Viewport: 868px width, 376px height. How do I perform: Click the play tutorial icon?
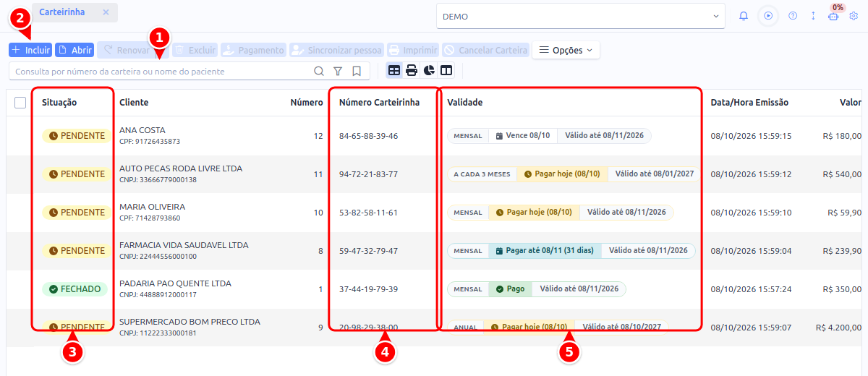point(768,16)
